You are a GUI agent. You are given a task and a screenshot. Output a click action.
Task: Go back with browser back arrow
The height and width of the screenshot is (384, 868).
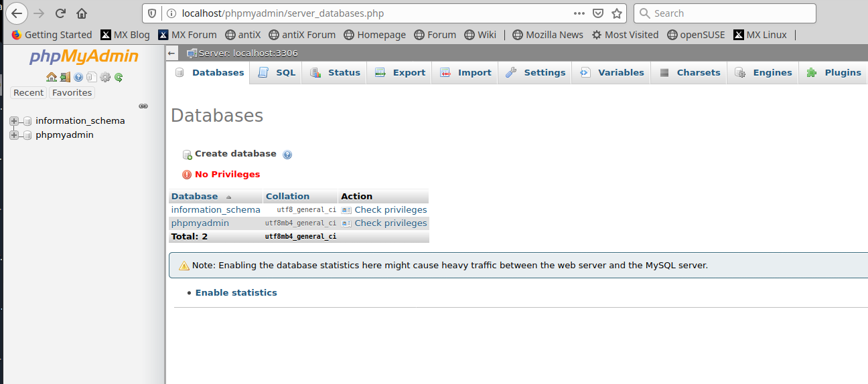pos(17,13)
